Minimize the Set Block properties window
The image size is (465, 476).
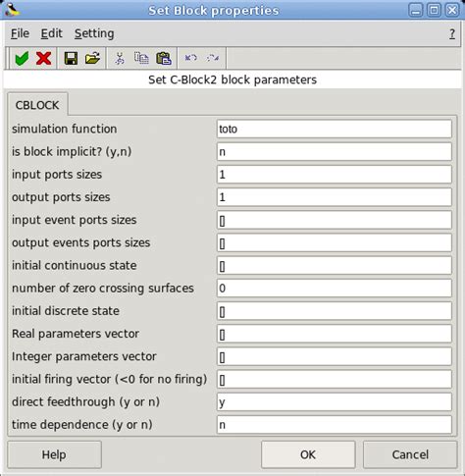point(416,10)
